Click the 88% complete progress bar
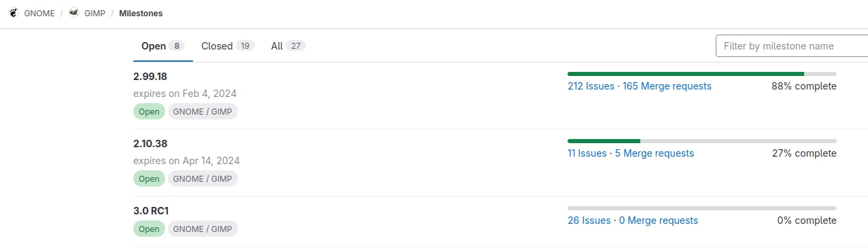Screen dimensions: 868x251 701,73
